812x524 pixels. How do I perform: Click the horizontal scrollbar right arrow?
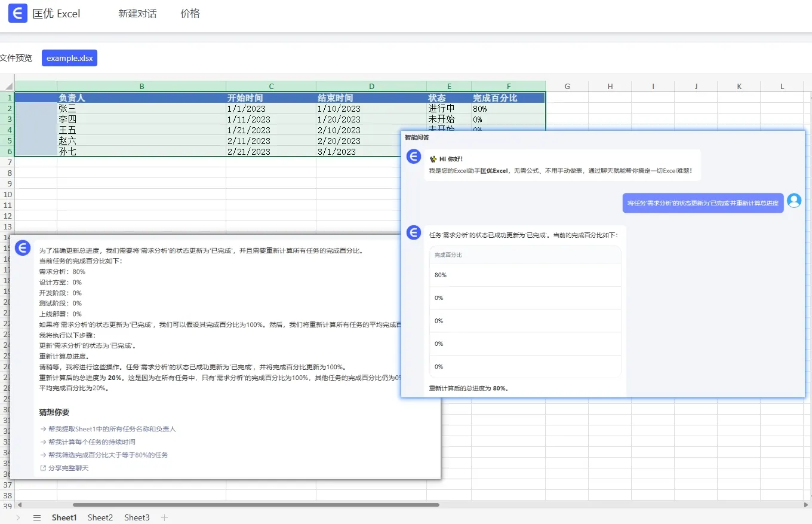click(x=806, y=505)
